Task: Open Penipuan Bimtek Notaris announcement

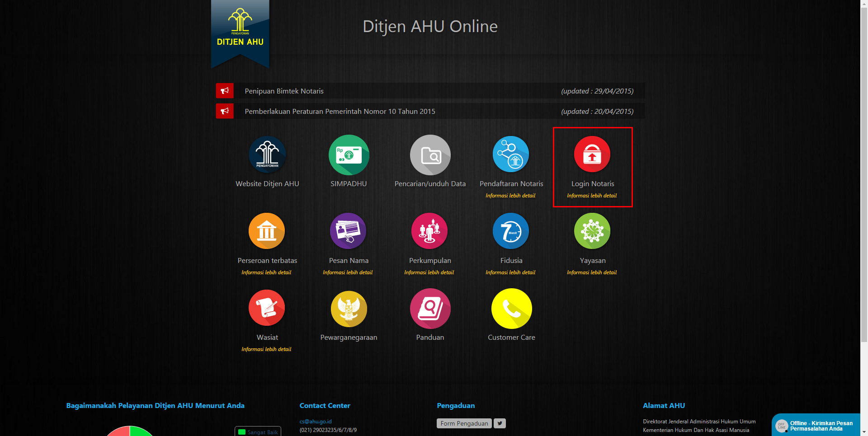Action: [x=284, y=91]
